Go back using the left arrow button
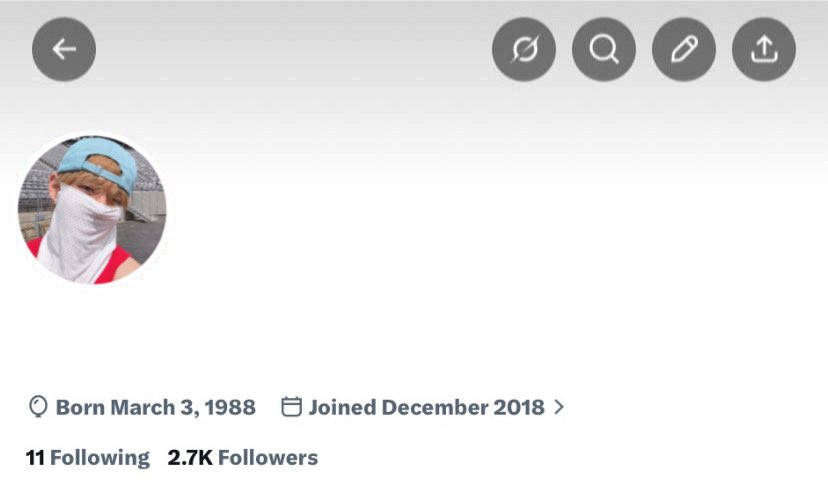The height and width of the screenshot is (494, 828). [x=64, y=49]
